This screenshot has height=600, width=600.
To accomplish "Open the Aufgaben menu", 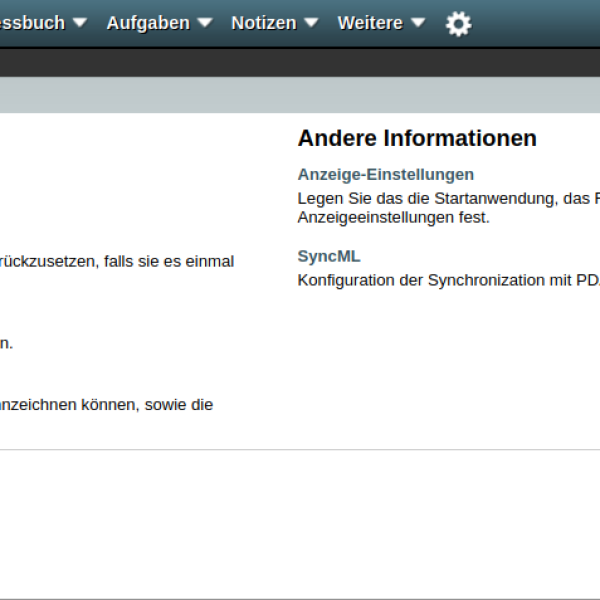I will 147,23.
